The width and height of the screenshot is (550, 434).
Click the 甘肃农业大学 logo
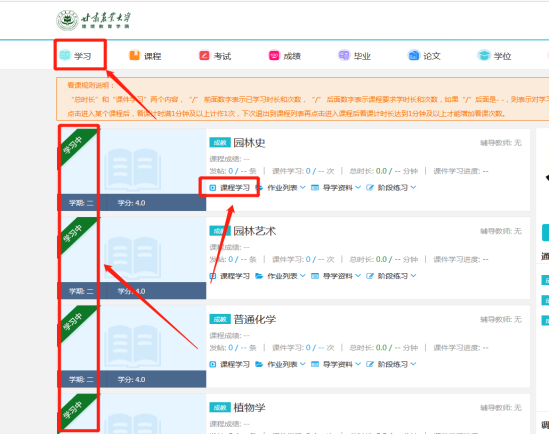[93, 20]
